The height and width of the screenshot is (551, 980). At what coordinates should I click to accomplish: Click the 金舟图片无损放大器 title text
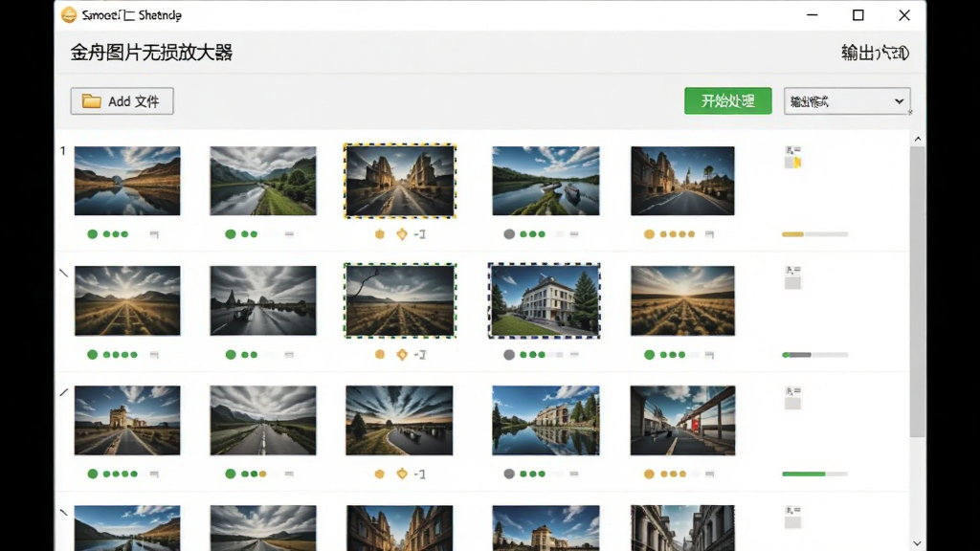tap(151, 53)
